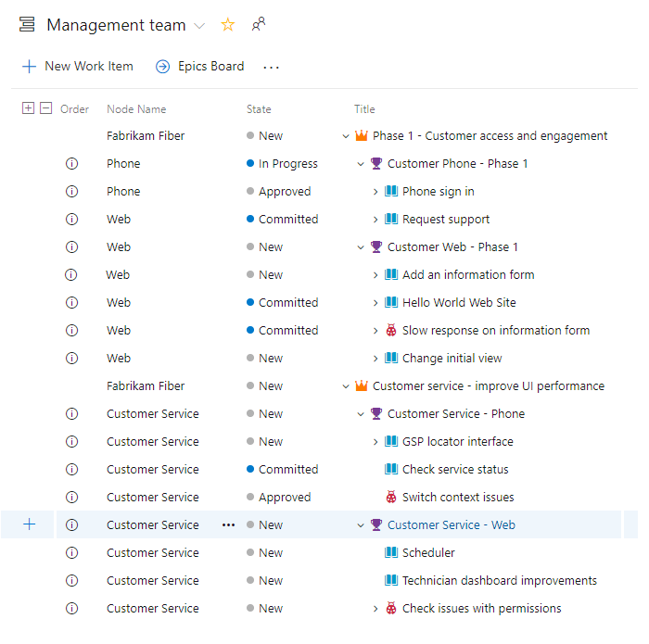This screenshot has width=649, height=644.
Task: Click the info icon in Request support row
Action: click(72, 220)
